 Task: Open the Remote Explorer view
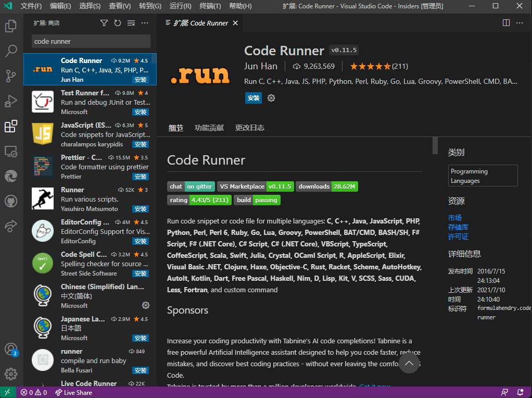click(11, 152)
